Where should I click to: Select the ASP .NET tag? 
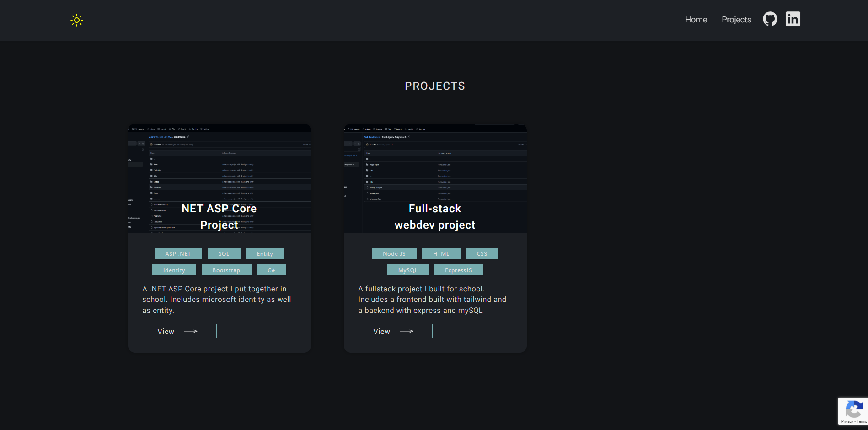pos(178,253)
